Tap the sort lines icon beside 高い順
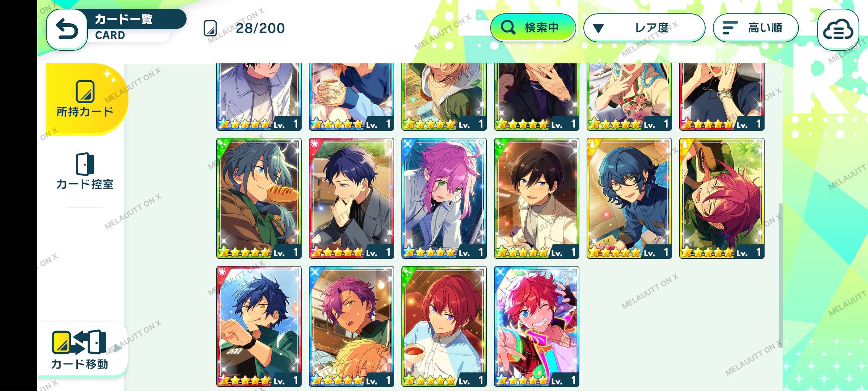 pos(729,28)
